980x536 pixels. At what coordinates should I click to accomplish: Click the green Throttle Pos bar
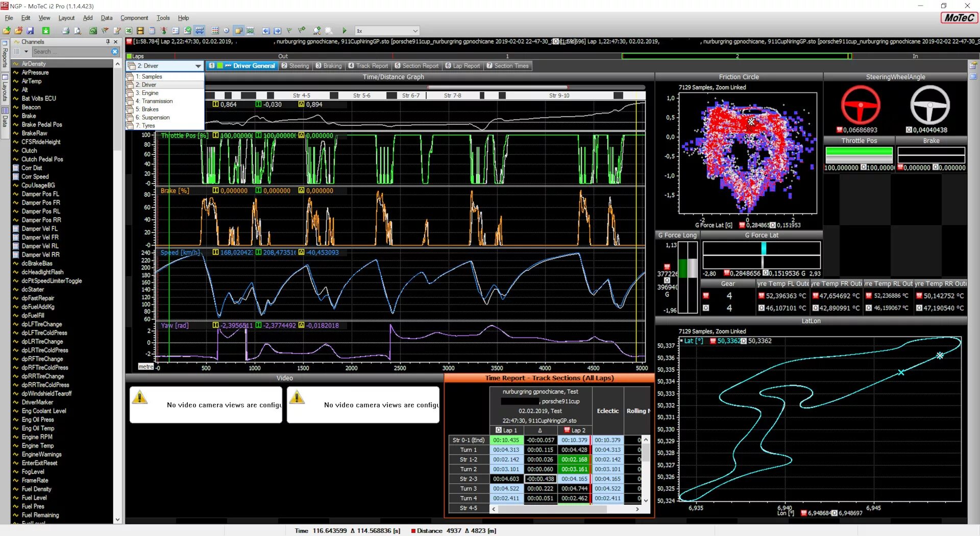(x=859, y=152)
